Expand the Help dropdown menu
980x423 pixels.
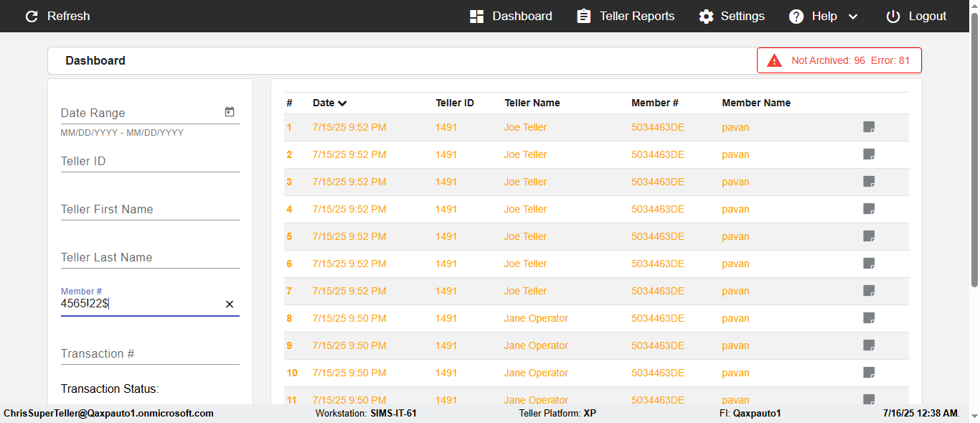click(853, 17)
